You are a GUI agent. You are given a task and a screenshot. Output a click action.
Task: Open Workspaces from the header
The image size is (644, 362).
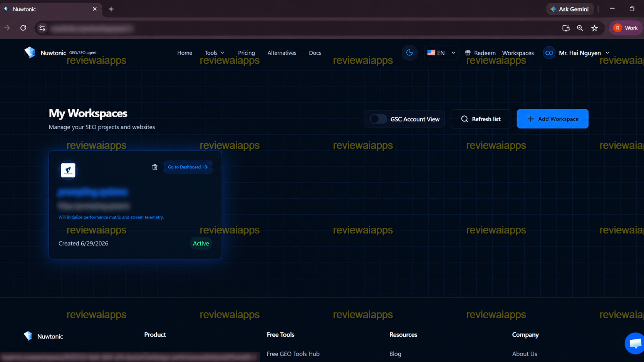point(518,53)
